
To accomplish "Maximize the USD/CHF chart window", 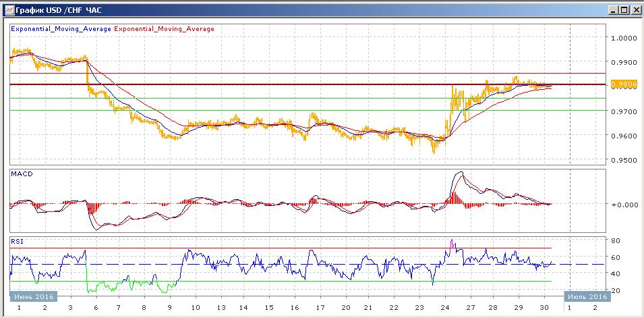I will pyautogui.click(x=623, y=9).
